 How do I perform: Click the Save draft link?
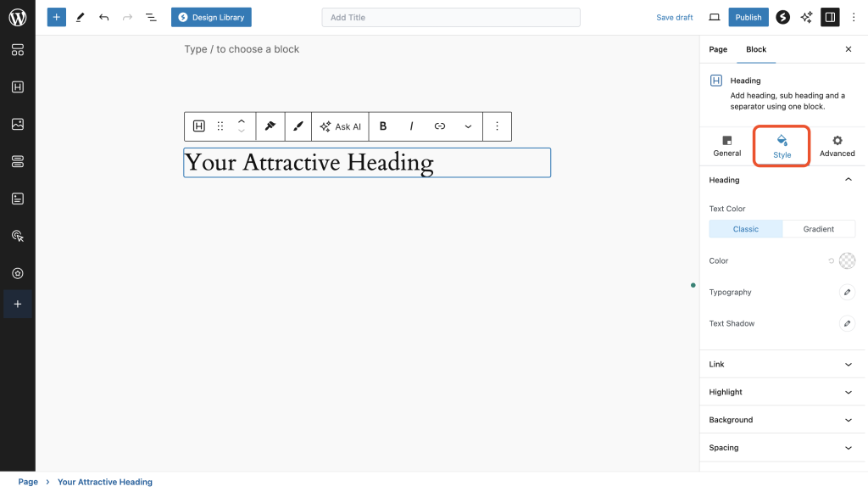pos(675,17)
